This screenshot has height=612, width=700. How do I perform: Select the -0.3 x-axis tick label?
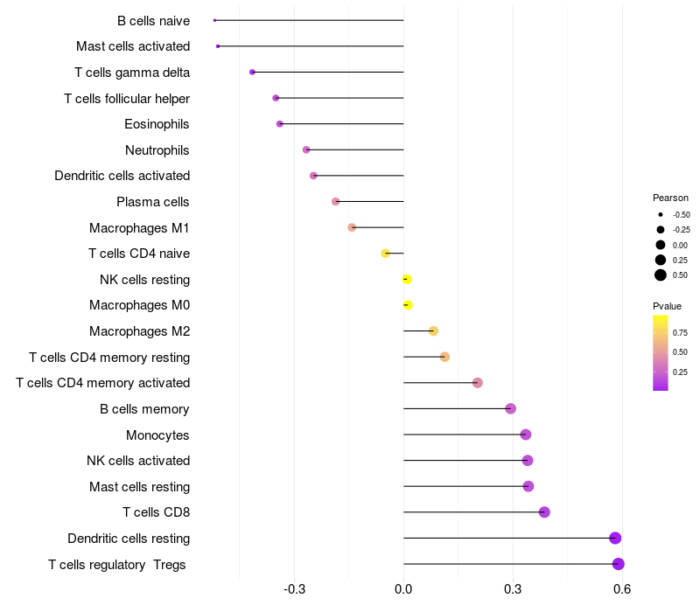(294, 589)
